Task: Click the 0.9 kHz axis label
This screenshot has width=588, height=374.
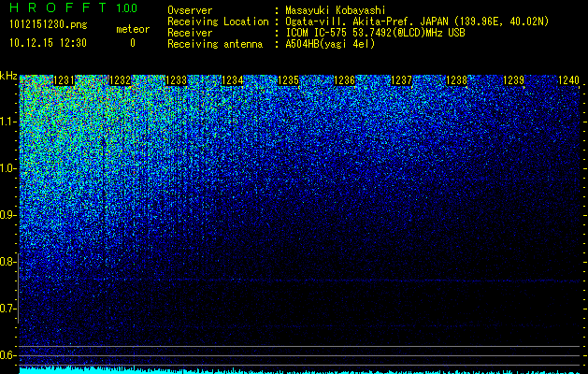Action: click(7, 215)
